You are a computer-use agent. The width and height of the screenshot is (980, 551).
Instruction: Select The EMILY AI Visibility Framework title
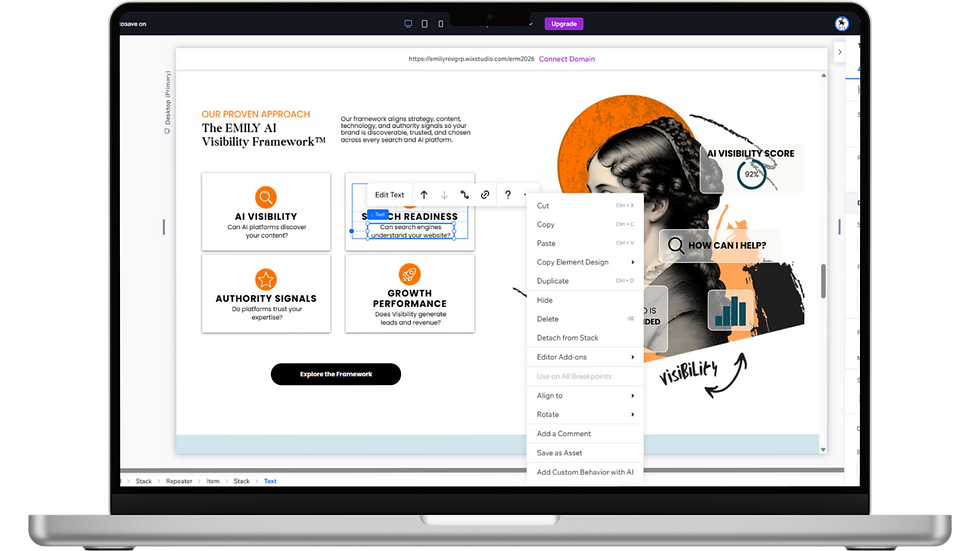coord(263,135)
